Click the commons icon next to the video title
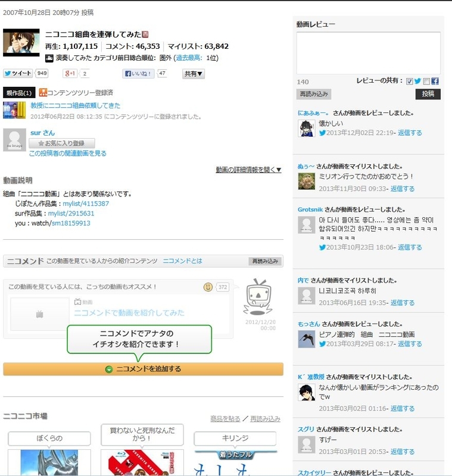 point(145,35)
